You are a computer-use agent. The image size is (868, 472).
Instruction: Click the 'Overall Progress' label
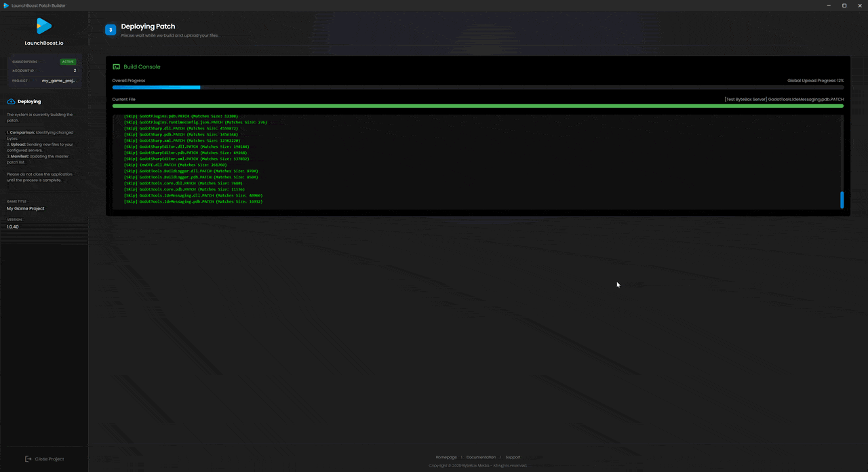[129, 81]
